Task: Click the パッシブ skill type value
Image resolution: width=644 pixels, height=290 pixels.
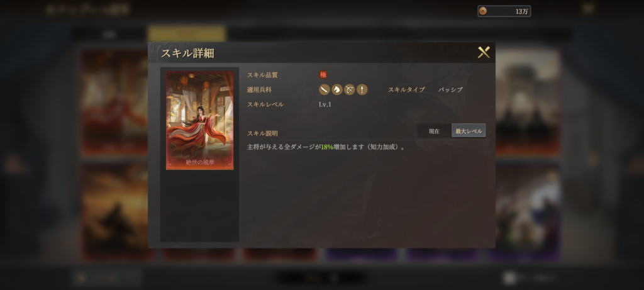Action: coord(450,89)
